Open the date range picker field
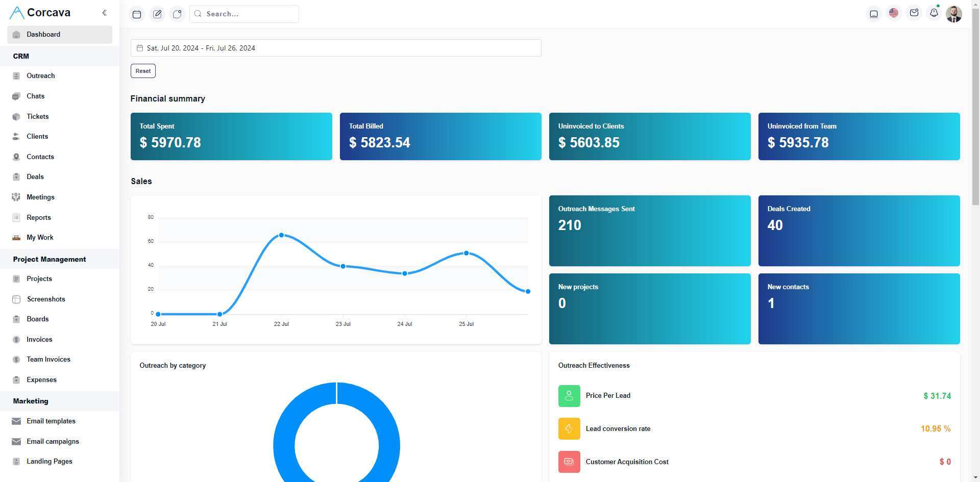The height and width of the screenshot is (482, 980). pos(336,48)
